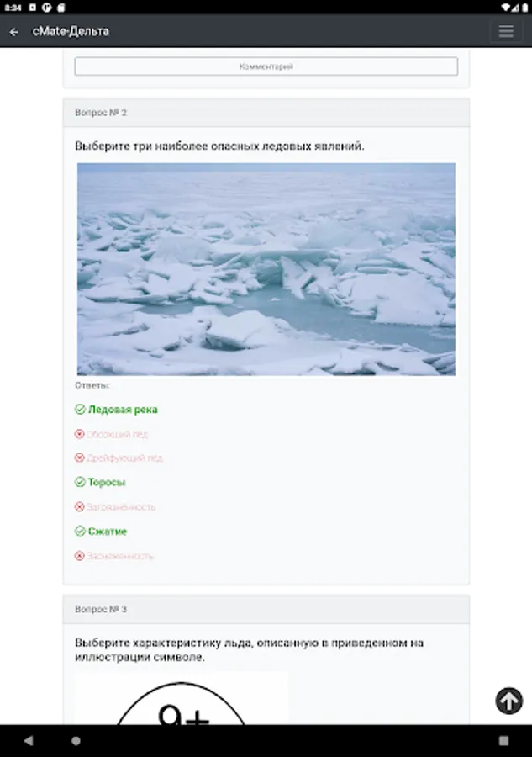Tap the Вопрос № 3 header

pyautogui.click(x=266, y=609)
